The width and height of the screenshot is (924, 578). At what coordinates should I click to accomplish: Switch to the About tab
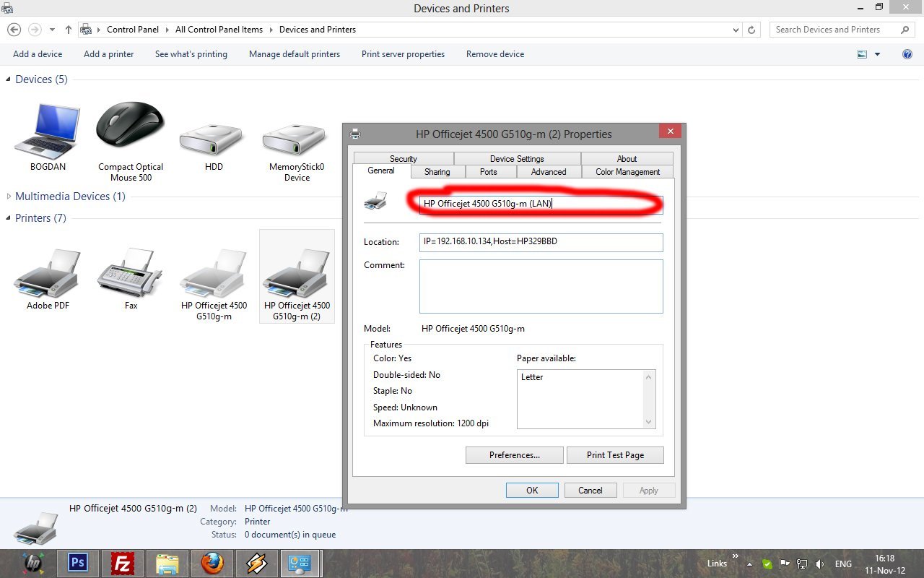627,158
